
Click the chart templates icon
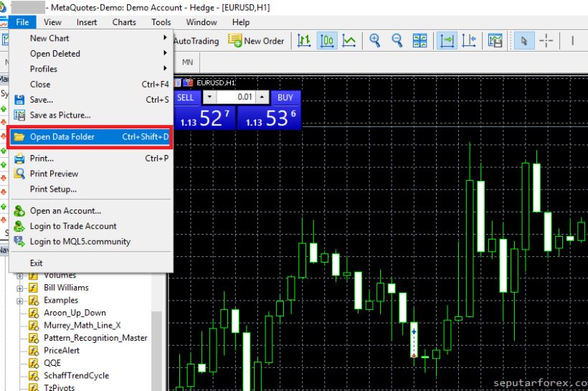click(x=495, y=41)
